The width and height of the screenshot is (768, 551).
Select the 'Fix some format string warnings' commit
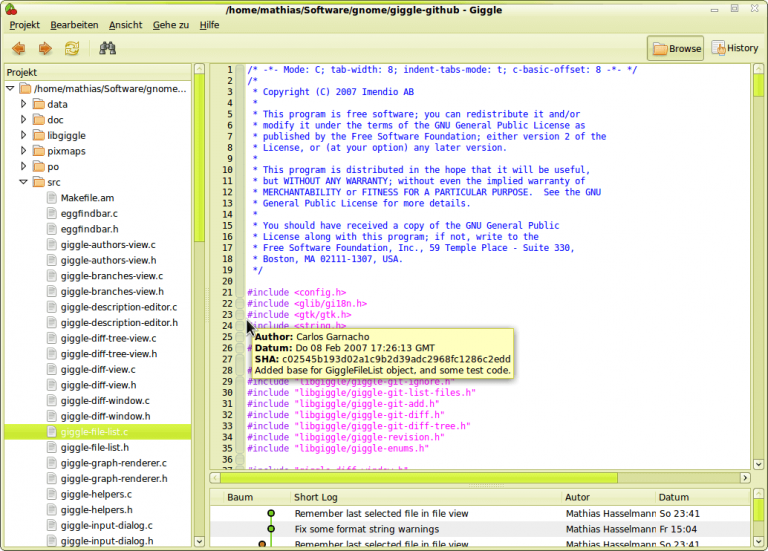[366, 529]
